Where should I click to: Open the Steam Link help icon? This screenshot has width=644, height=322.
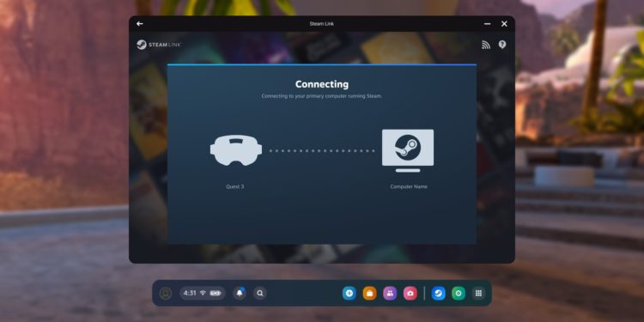coord(502,45)
